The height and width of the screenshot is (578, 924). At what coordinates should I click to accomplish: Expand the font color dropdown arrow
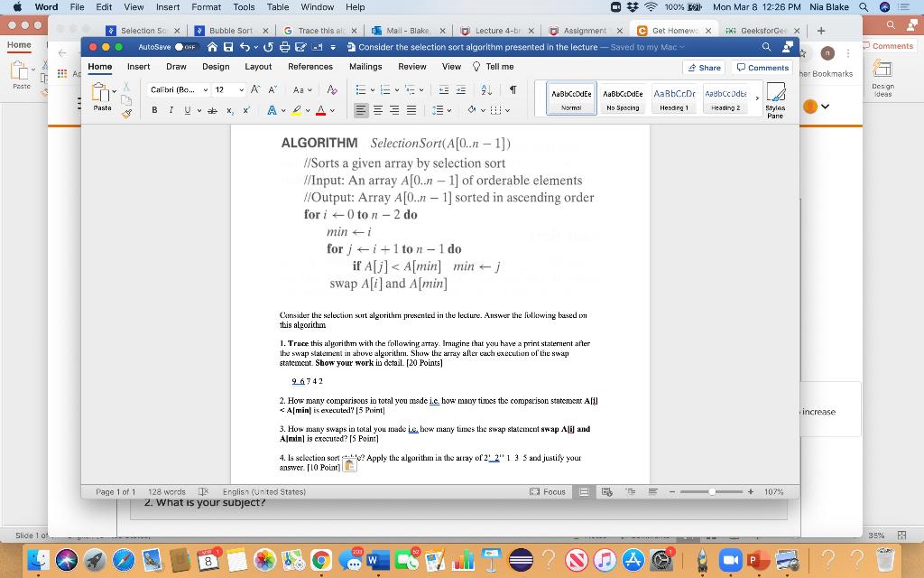332,109
